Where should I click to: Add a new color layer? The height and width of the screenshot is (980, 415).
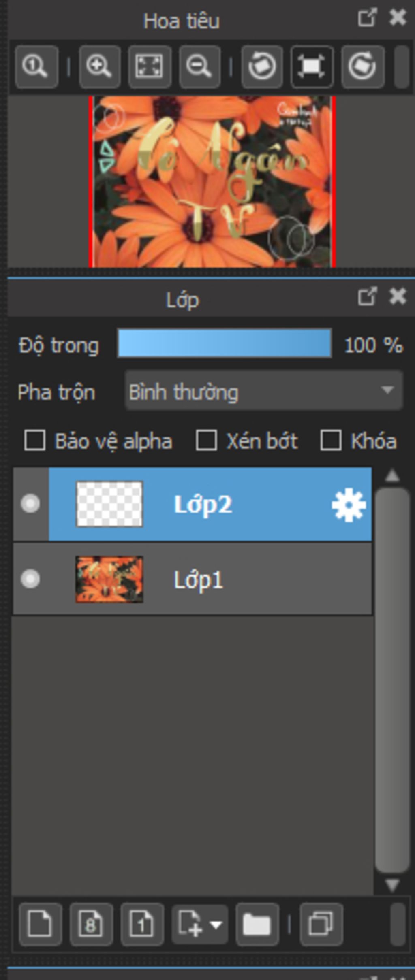click(40, 924)
